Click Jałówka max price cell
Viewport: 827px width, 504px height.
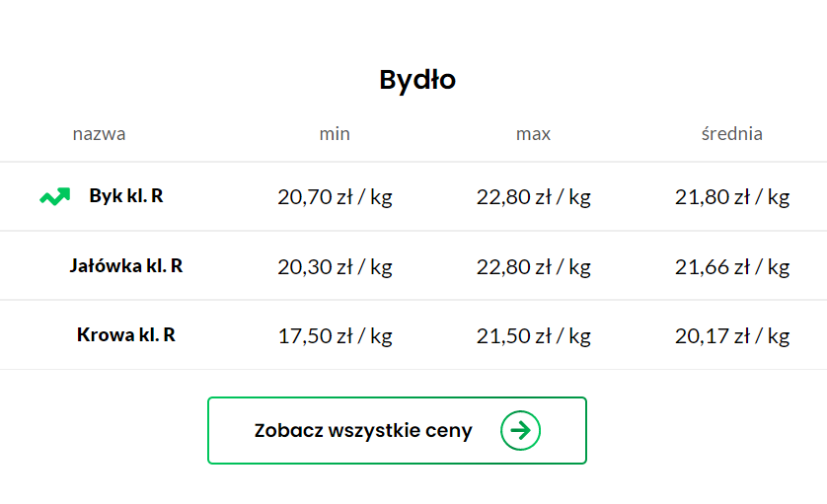(533, 266)
